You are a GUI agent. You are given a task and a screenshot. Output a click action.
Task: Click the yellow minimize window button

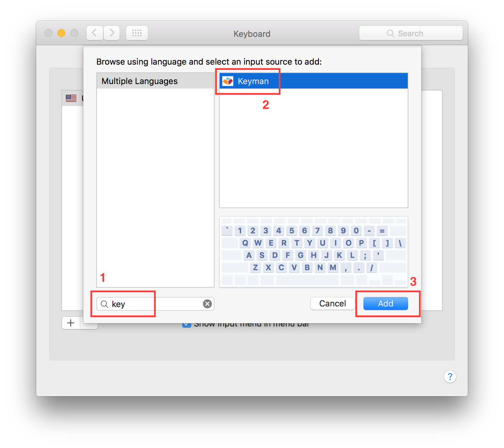point(61,33)
